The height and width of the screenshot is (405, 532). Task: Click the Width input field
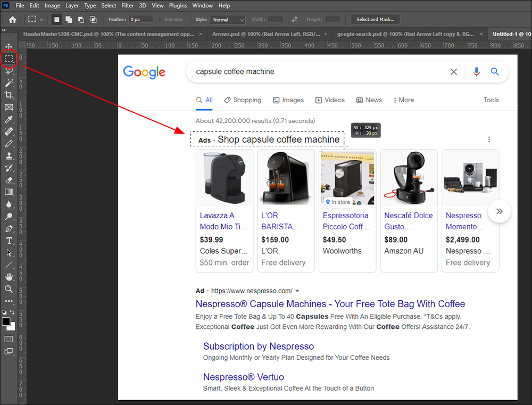(x=275, y=20)
